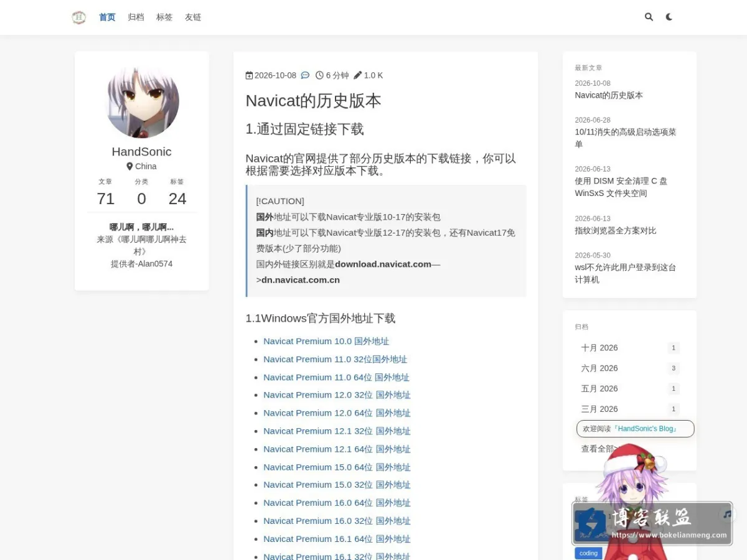Viewport: 747px width, 560px height.
Task: Open Navicat Premium 16.1 64位 国外地址 link
Action: tap(337, 538)
